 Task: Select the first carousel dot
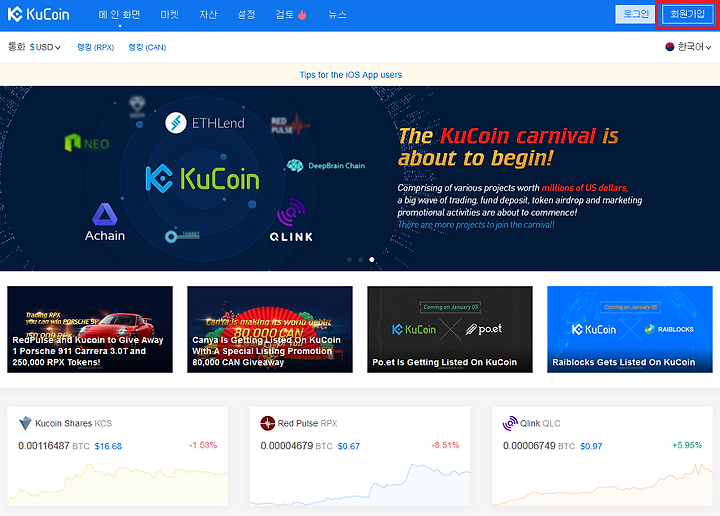point(349,260)
